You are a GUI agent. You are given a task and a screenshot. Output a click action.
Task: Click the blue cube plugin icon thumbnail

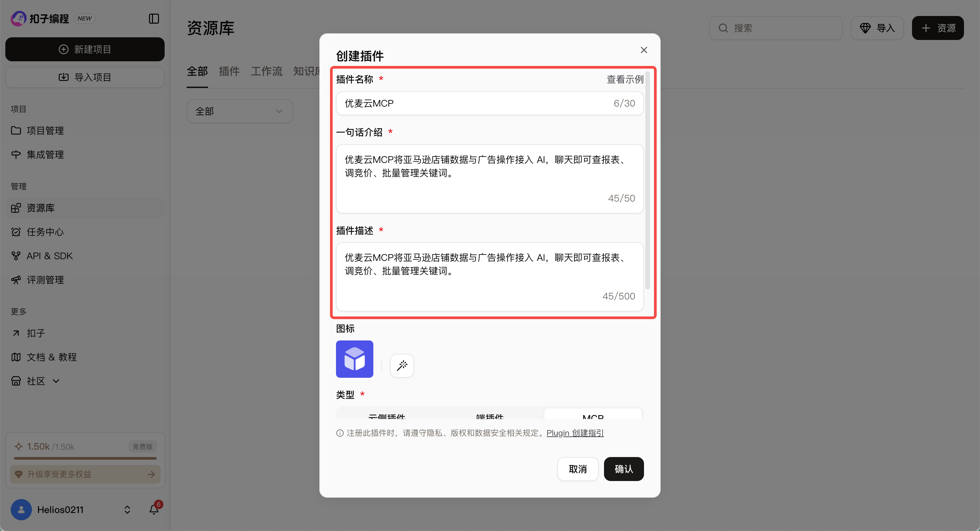[x=354, y=359]
